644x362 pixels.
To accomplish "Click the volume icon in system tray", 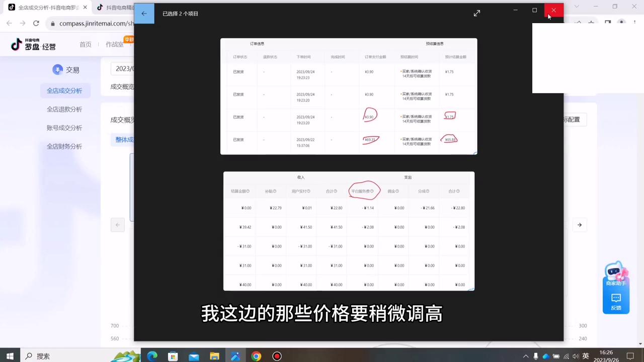I will [x=576, y=356].
